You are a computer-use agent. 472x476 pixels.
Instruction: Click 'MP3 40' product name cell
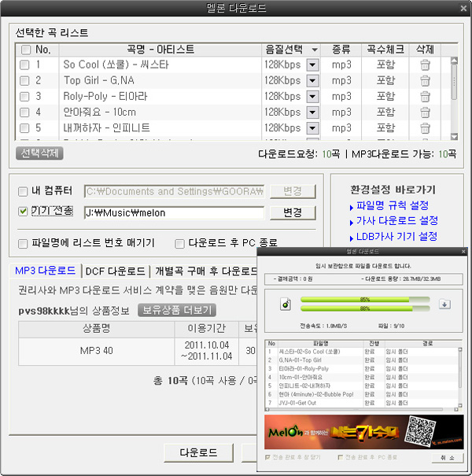point(97,351)
